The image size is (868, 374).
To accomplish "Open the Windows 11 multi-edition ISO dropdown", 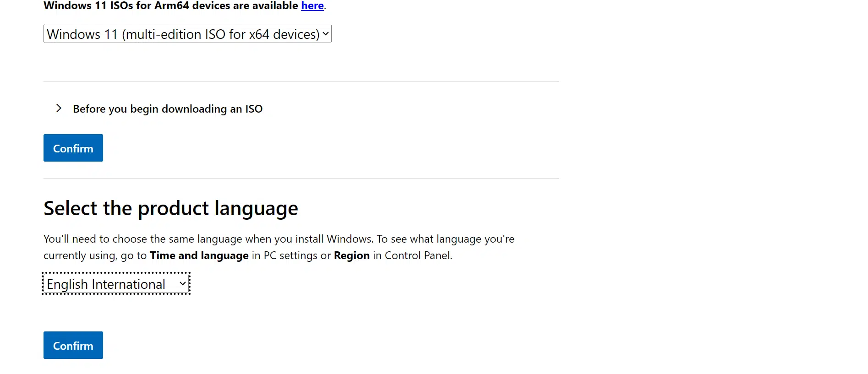I will pos(182,34).
